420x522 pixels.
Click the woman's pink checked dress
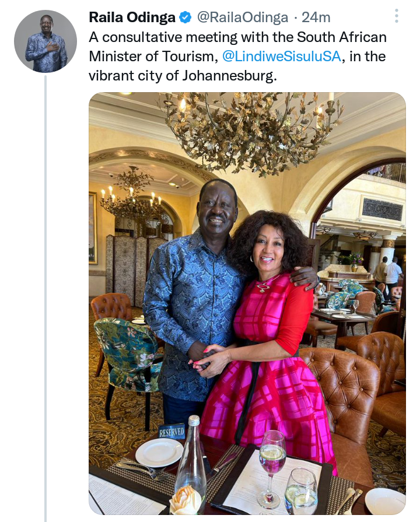point(269,363)
